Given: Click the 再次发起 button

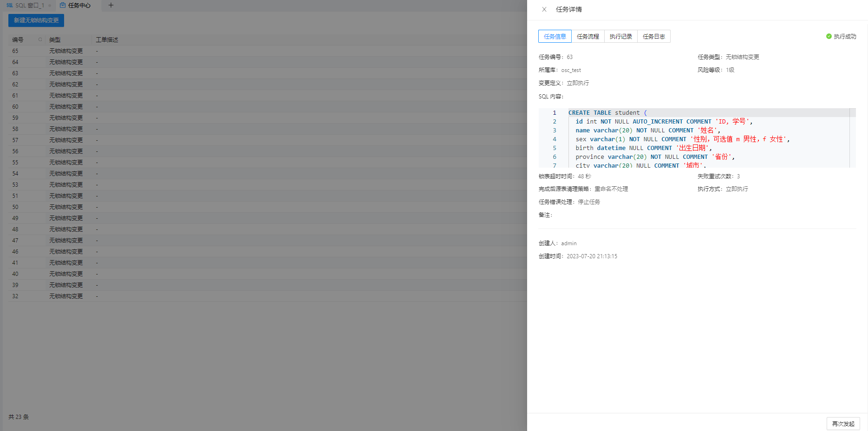Looking at the screenshot, I should coord(843,424).
